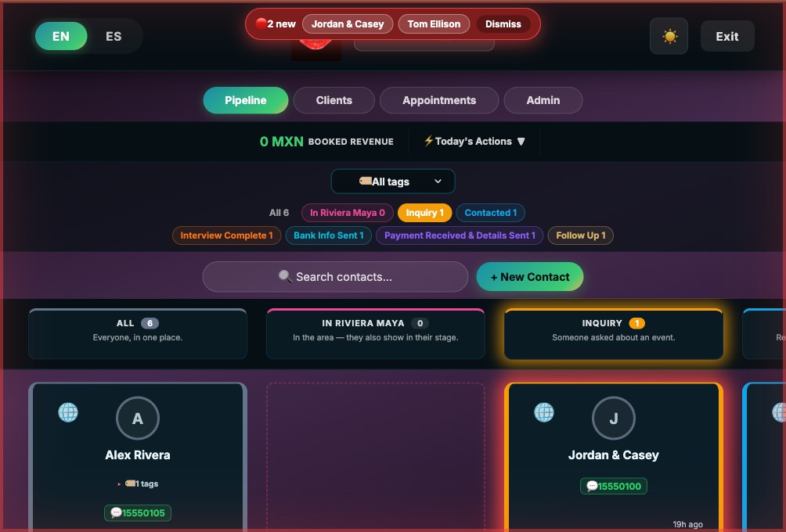Image resolution: width=786 pixels, height=532 pixels.
Task: Switch language to ES
Action: click(114, 36)
